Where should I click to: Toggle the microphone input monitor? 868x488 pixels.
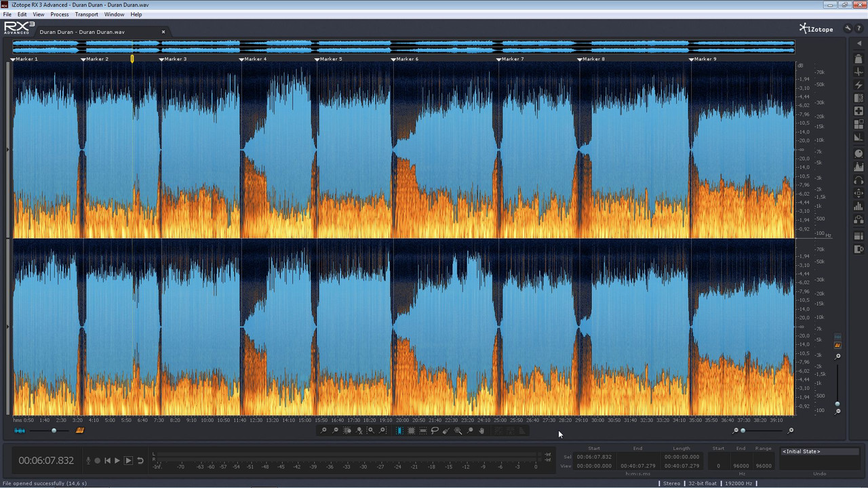(88, 461)
